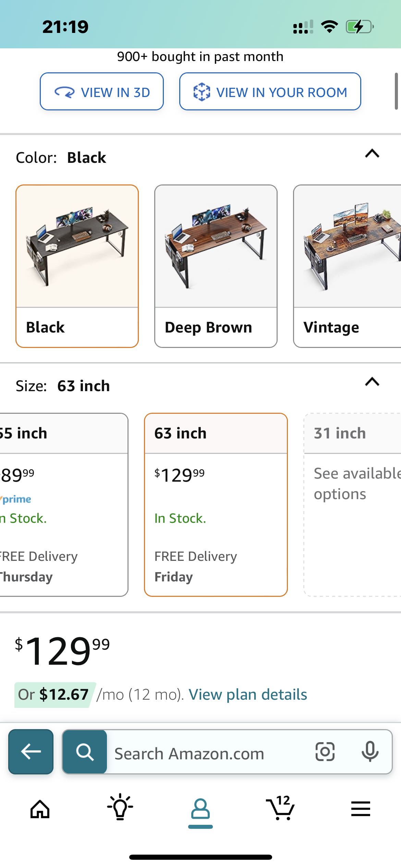Collapse the Size section chevron
This screenshot has width=401, height=868.
pos(372,382)
